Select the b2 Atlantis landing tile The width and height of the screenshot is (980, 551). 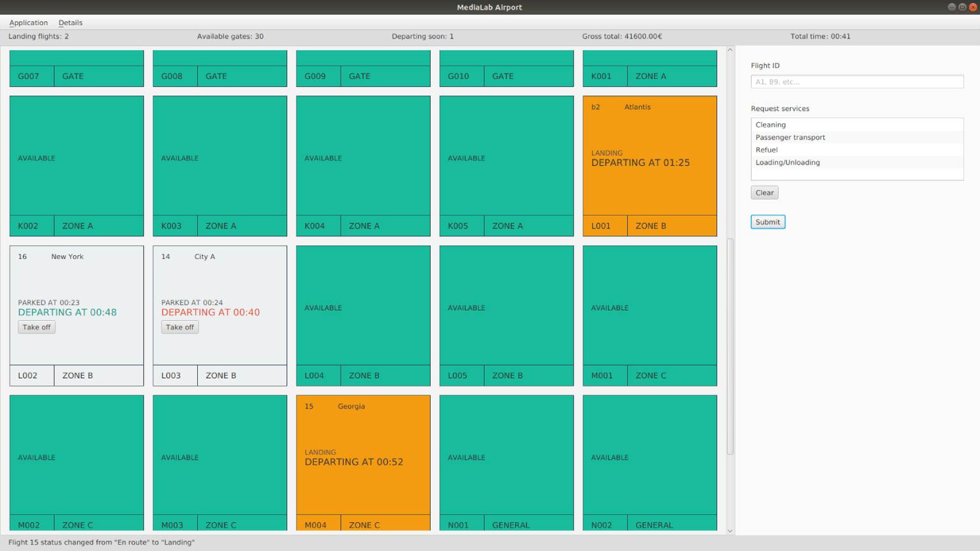[x=650, y=166]
